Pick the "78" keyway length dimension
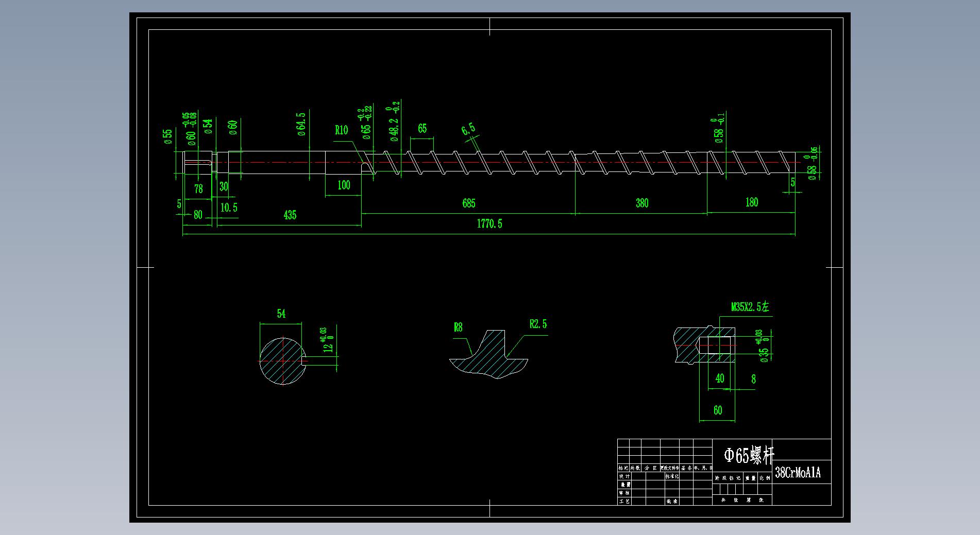This screenshot has height=535, width=980. 198,189
